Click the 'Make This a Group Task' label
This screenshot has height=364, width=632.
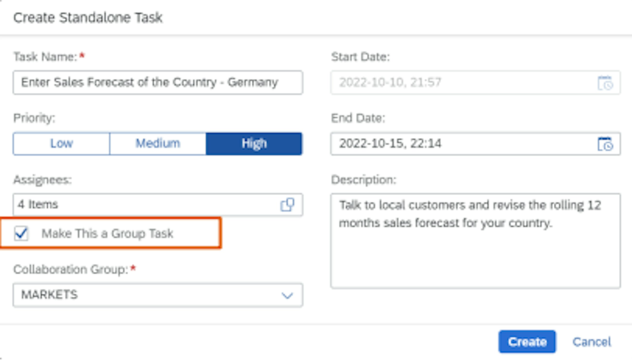pos(107,234)
